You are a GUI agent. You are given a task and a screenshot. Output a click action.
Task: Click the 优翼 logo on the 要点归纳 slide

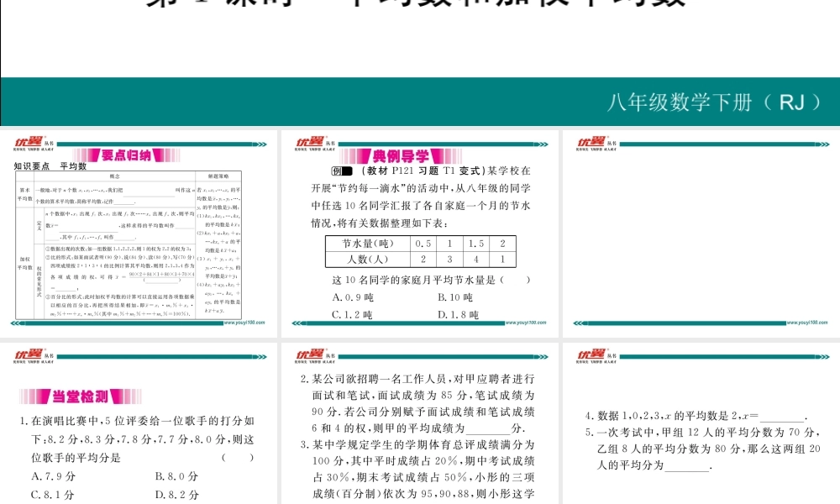click(28, 143)
